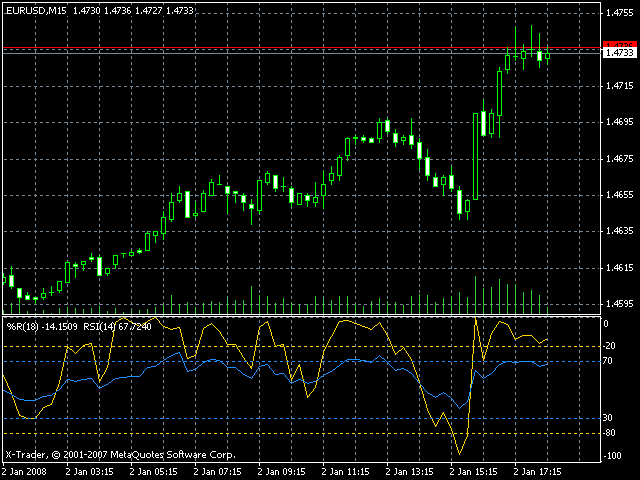This screenshot has width=640, height=480.
Task: Select the 1.4675 price axis label
Action: [620, 158]
